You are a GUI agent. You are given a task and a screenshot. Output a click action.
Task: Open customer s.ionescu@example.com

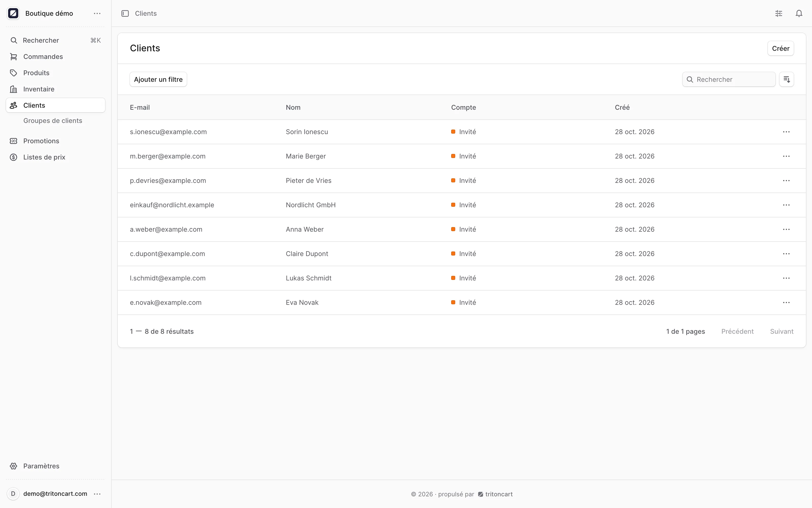pyautogui.click(x=168, y=132)
